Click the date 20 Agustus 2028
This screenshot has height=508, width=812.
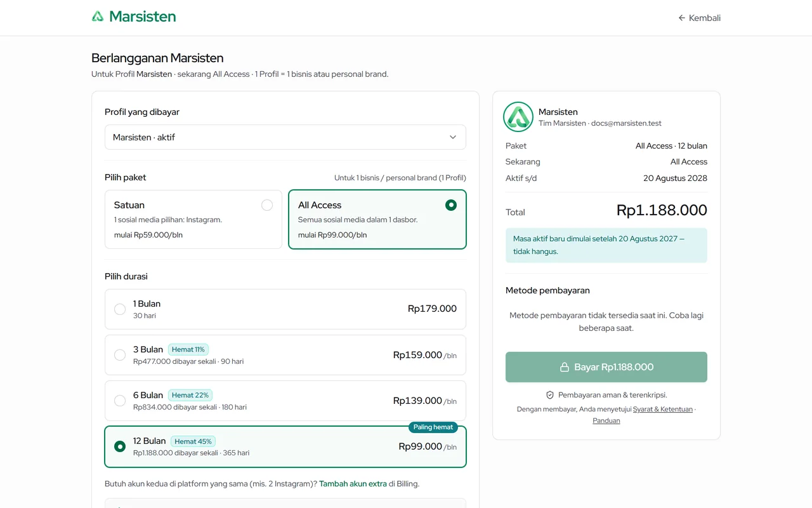pyautogui.click(x=675, y=178)
